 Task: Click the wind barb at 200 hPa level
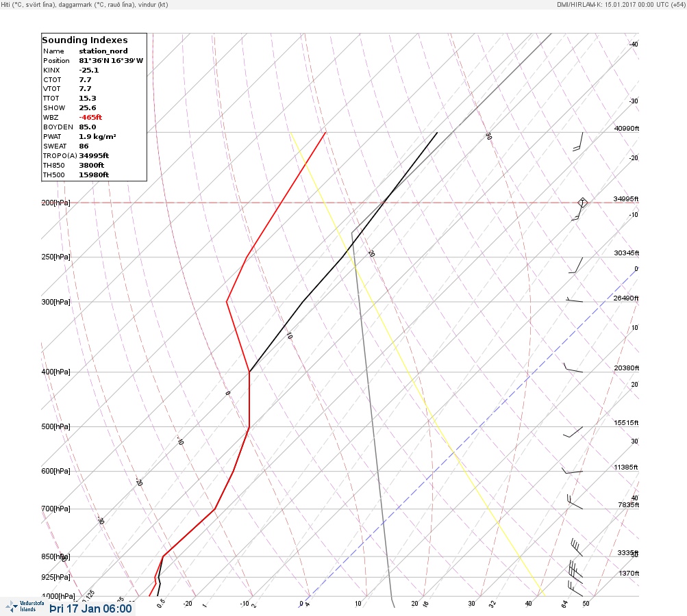[x=579, y=209]
